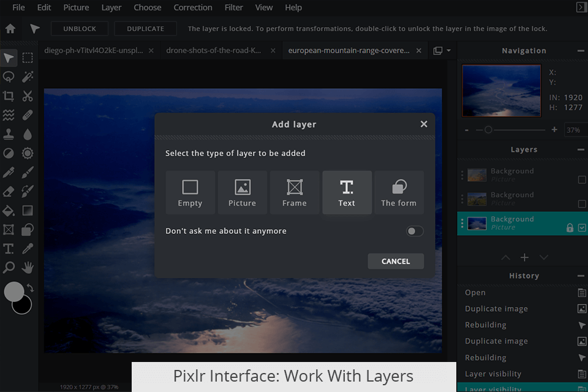Viewport: 588px width, 392px height.
Task: Select the Magic Wand tool
Action: pyautogui.click(x=28, y=77)
